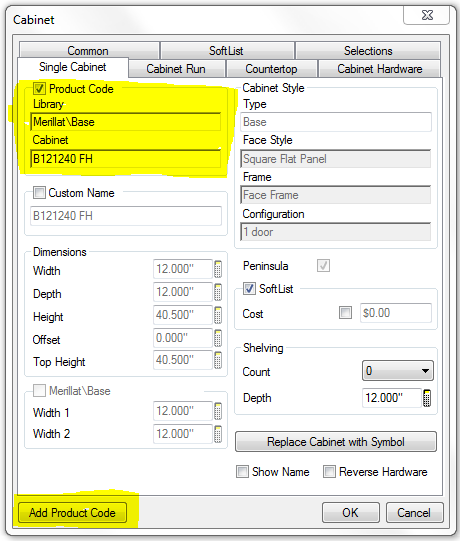Click the Cabinet code input field

click(126, 159)
